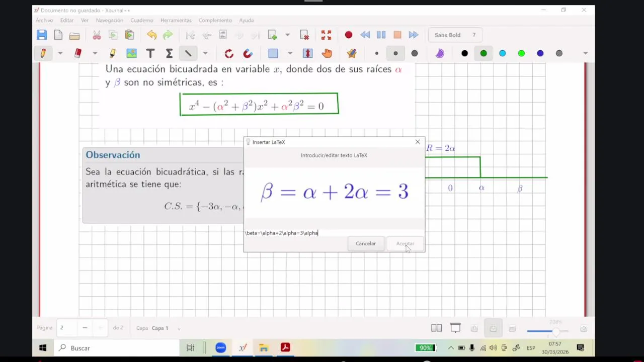Click the Paste clipboard icon
Image resolution: width=644 pixels, height=362 pixels.
(129, 35)
